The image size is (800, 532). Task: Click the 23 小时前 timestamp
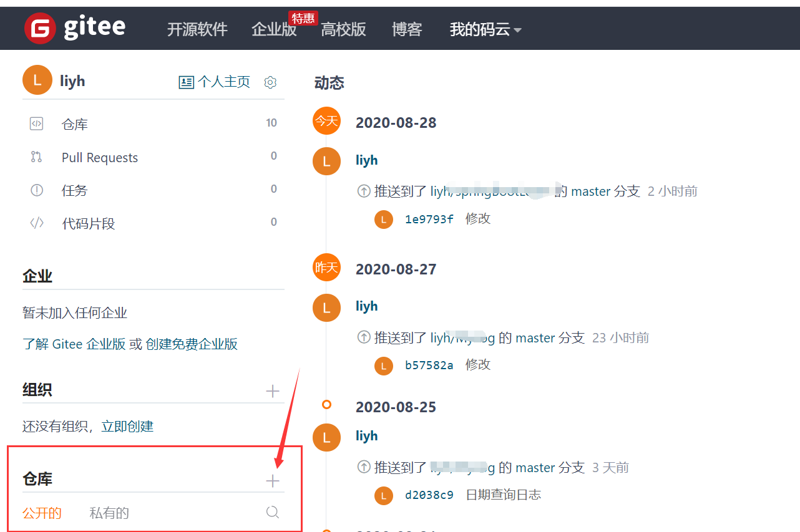[621, 338]
